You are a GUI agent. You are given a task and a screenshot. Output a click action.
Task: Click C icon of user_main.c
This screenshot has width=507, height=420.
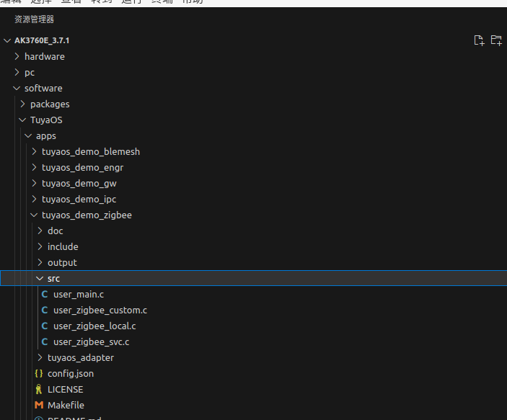click(x=45, y=295)
